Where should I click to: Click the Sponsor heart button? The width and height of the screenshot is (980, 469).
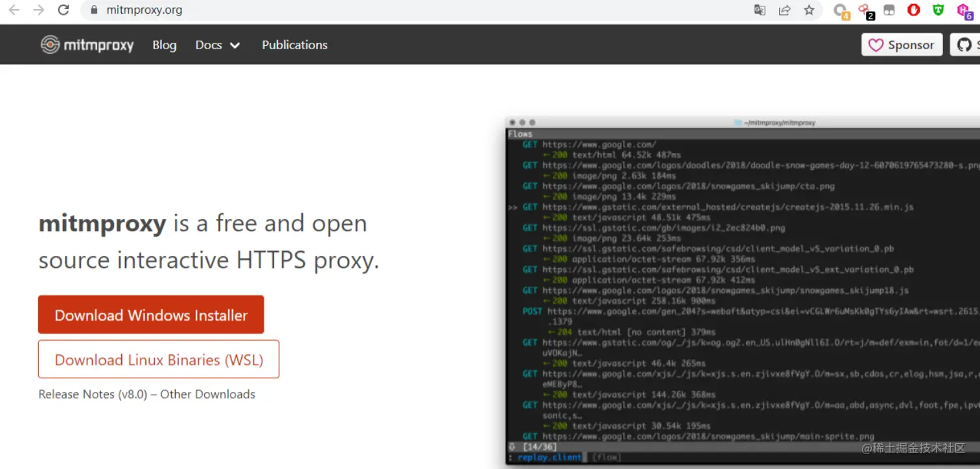click(902, 45)
